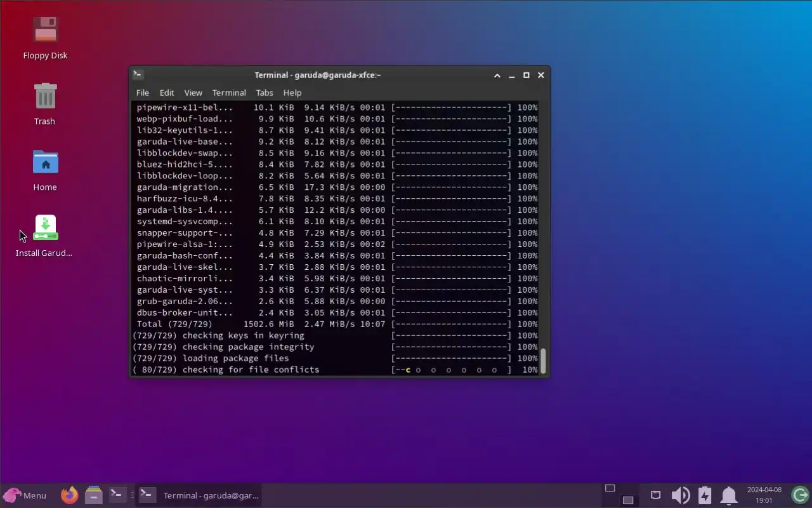Viewport: 812px width, 508px height.
Task: Close the Terminal window
Action: tap(541, 75)
